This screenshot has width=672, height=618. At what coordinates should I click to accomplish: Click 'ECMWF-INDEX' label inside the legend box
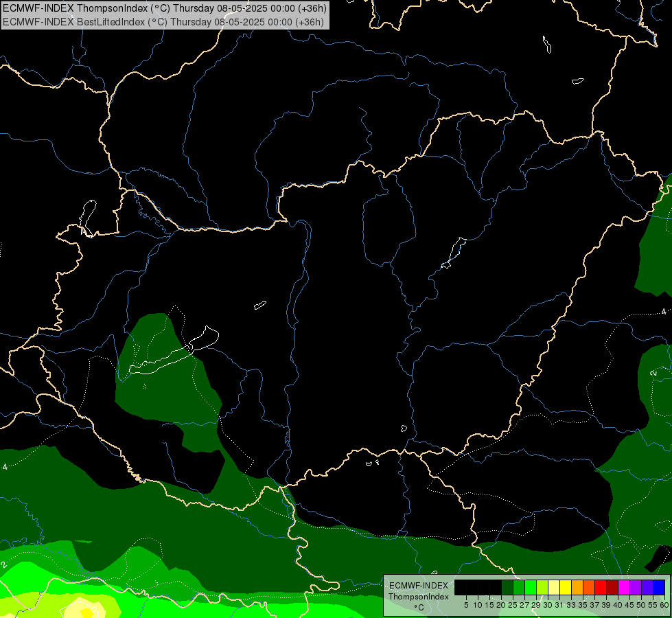tap(419, 586)
